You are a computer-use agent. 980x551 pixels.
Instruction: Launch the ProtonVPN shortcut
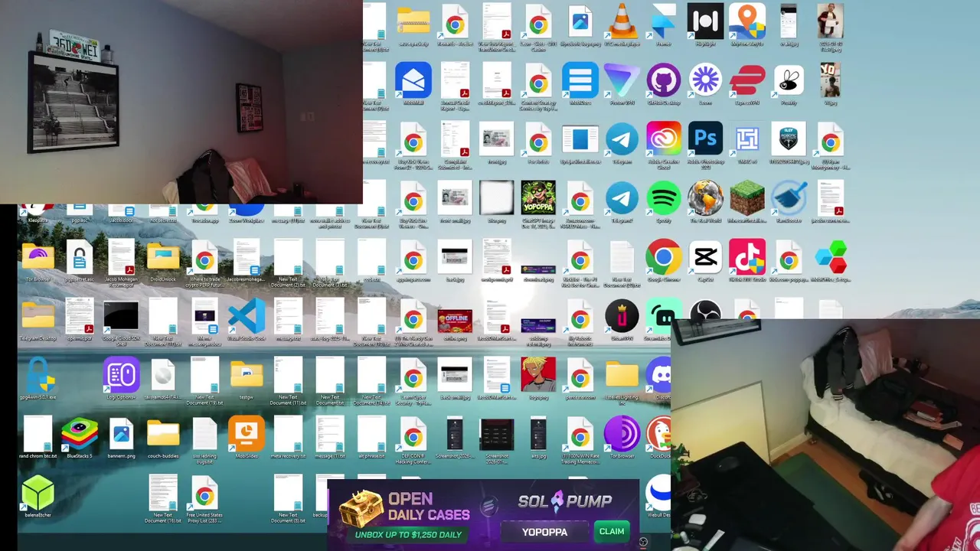[x=622, y=81]
